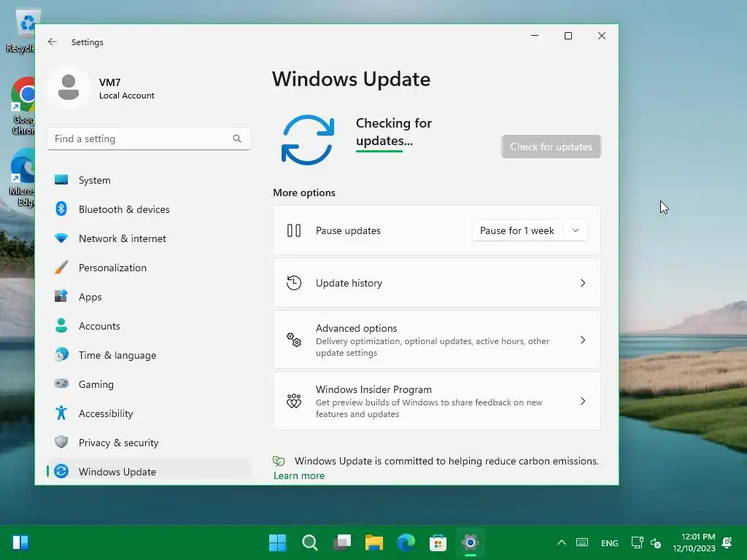The image size is (747, 560).
Task: Click the Settings gear on the taskbar
Action: click(471, 542)
